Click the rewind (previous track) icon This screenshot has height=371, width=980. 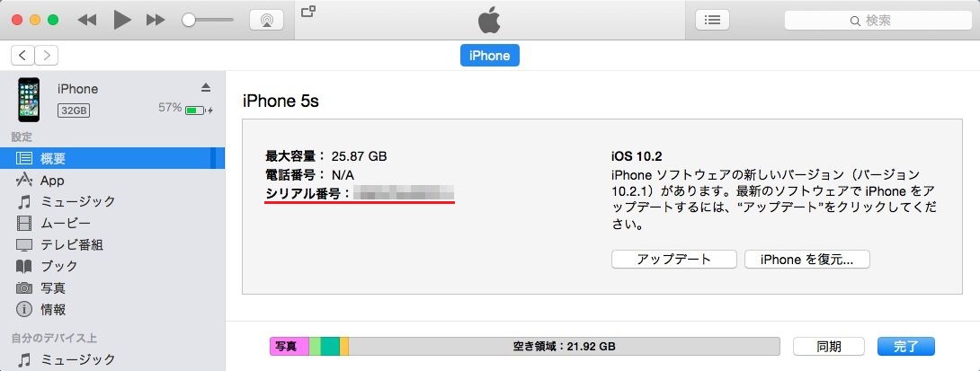tap(87, 20)
